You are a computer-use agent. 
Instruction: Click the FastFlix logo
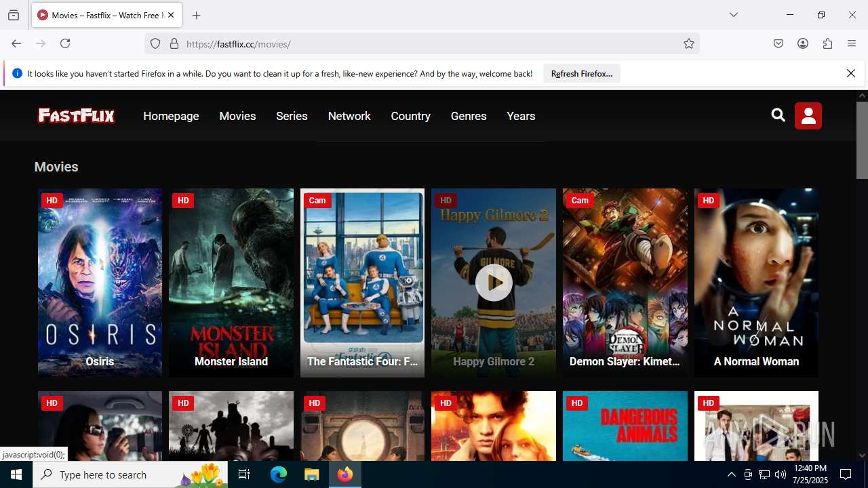coord(76,116)
